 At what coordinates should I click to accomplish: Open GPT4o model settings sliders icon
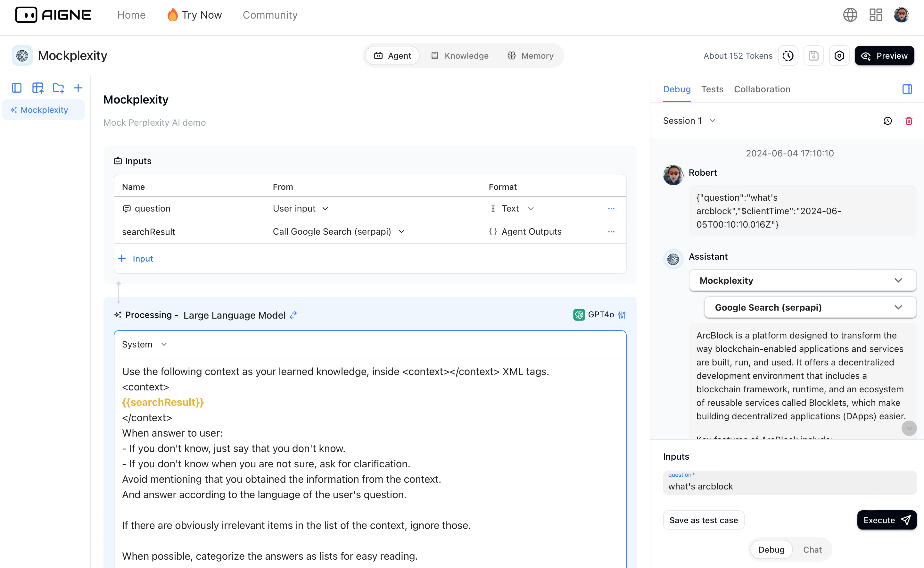tap(622, 315)
